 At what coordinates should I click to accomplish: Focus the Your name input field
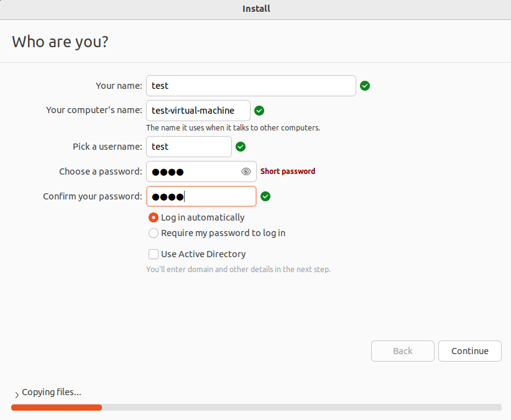[251, 86]
